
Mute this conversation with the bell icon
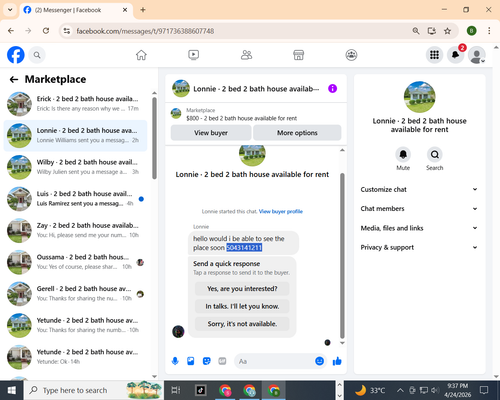(x=403, y=154)
